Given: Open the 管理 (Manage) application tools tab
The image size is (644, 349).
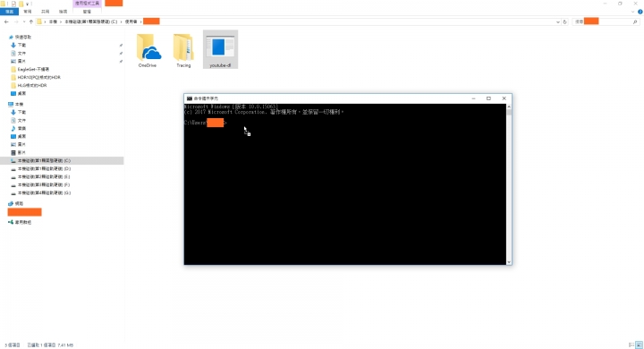Looking at the screenshot, I should coord(87,12).
